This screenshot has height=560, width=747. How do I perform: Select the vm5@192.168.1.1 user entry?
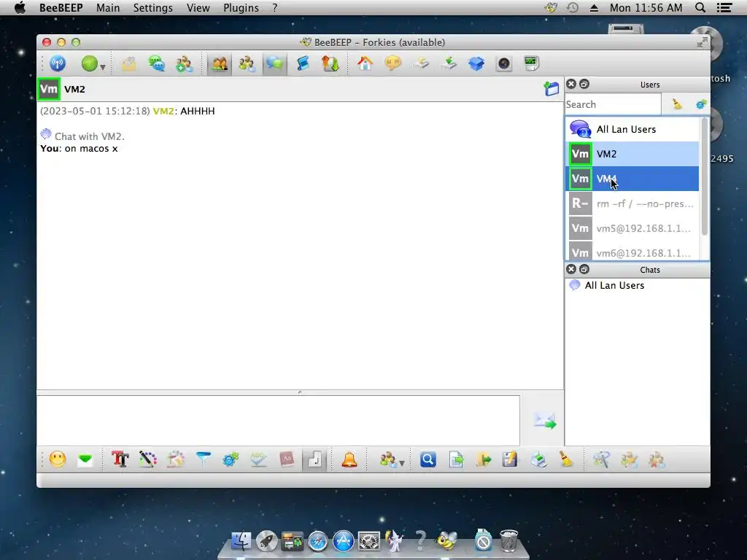(x=632, y=228)
